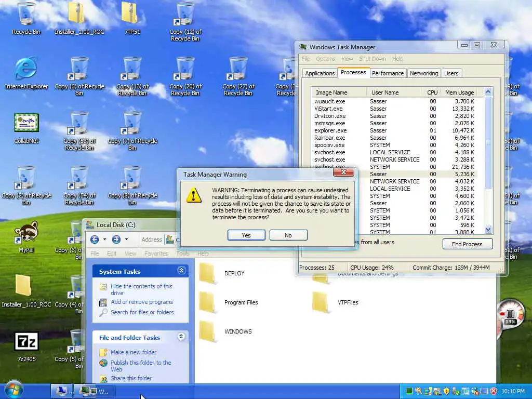
Task: Click End Process in Task Manager
Action: pyautogui.click(x=467, y=244)
